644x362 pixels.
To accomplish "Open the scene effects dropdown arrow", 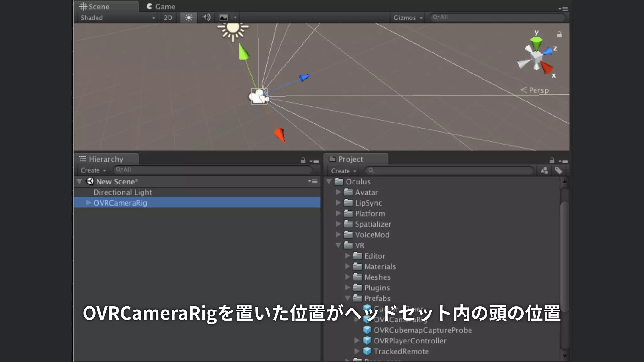I will click(235, 18).
